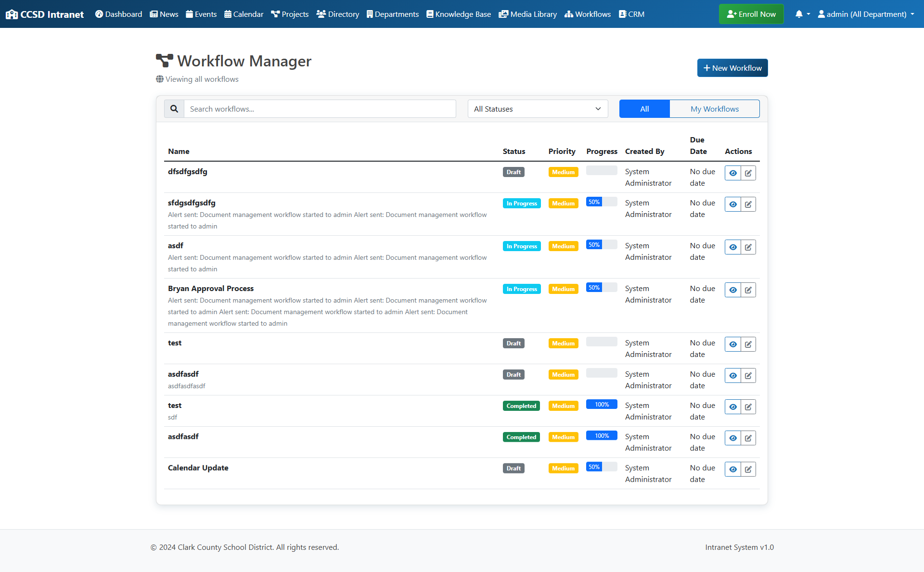Image resolution: width=924 pixels, height=572 pixels.
Task: Open the Knowledge Base menu item
Action: tap(459, 14)
